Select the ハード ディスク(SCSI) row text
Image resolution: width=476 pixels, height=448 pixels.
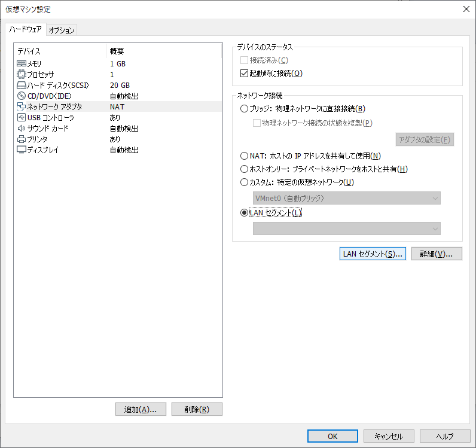tap(58, 86)
